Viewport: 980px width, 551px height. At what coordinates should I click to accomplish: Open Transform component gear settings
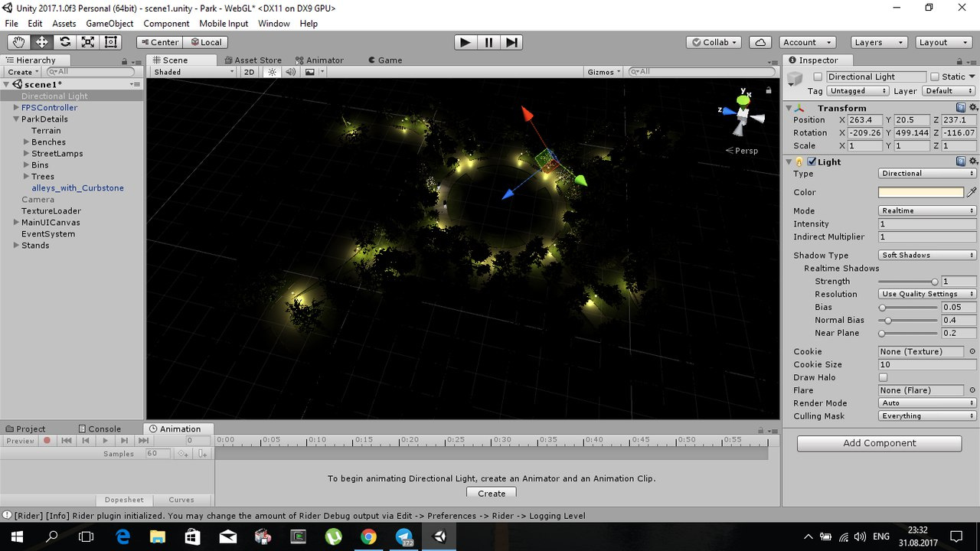[x=973, y=108]
